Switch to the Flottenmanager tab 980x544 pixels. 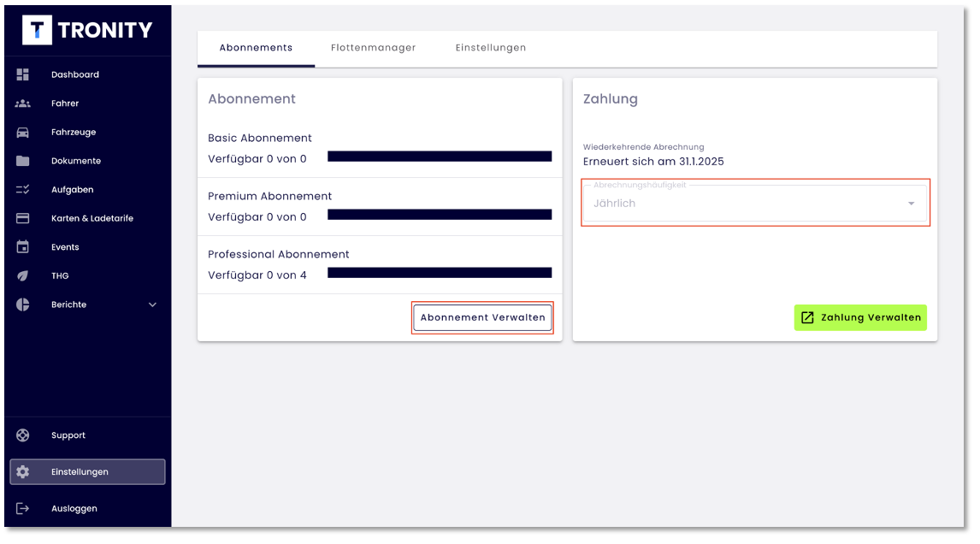point(373,48)
